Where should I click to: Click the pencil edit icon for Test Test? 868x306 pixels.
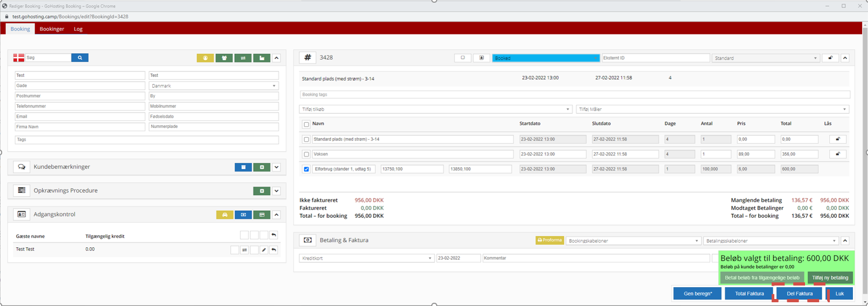(264, 250)
